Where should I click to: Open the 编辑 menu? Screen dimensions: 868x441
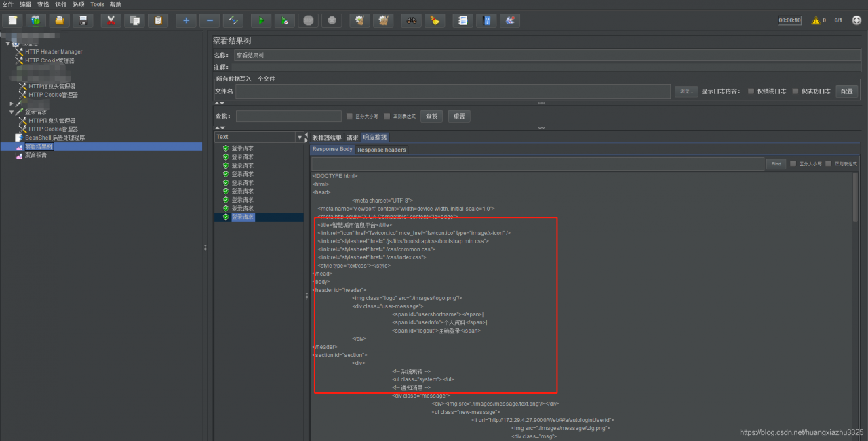click(x=25, y=4)
